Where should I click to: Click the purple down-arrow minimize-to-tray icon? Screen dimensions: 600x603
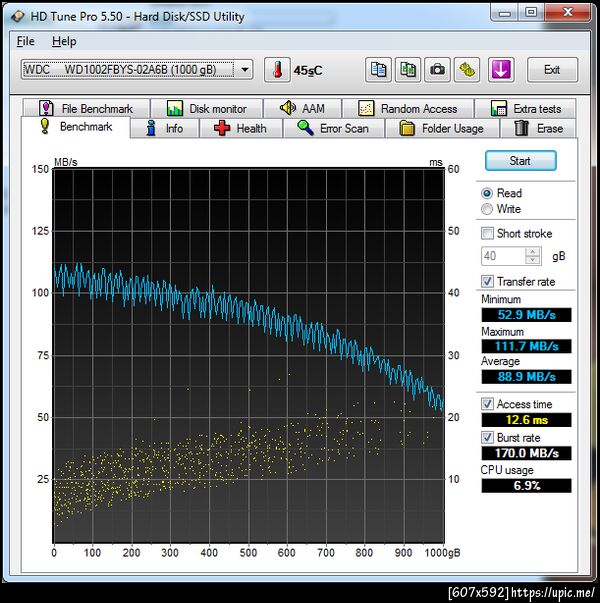(x=501, y=70)
